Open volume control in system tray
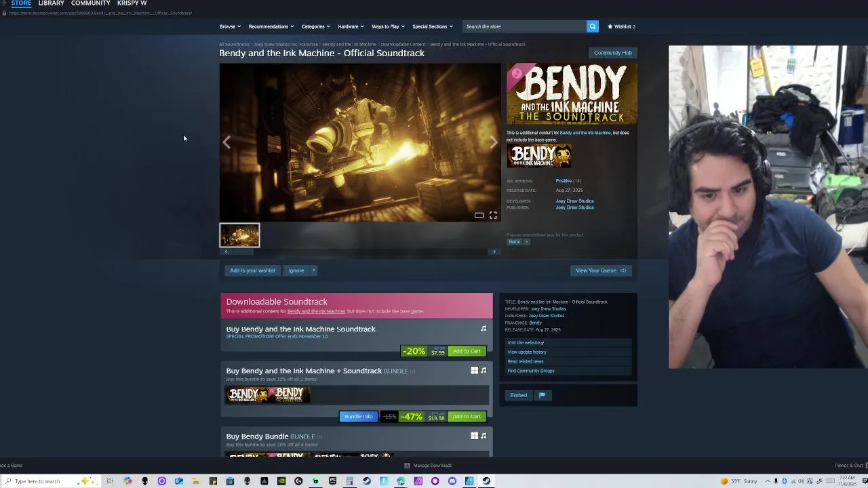Image resolution: width=868 pixels, height=488 pixels. click(x=801, y=481)
